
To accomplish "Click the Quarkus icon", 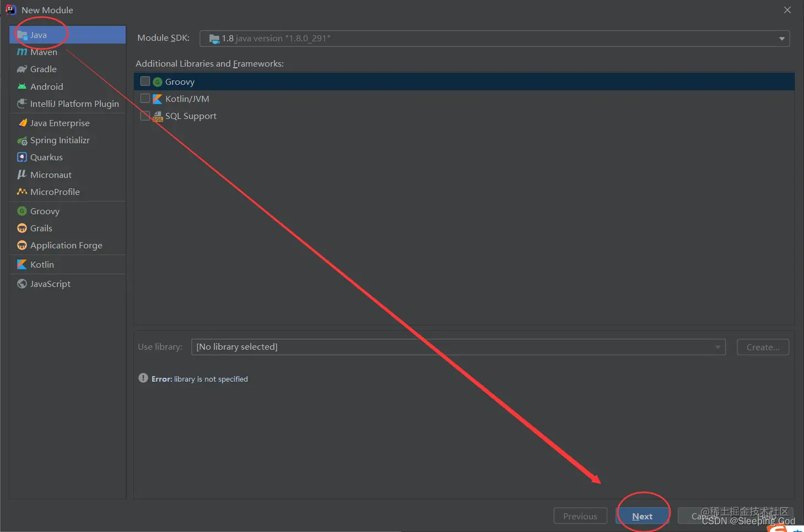I will pyautogui.click(x=22, y=157).
